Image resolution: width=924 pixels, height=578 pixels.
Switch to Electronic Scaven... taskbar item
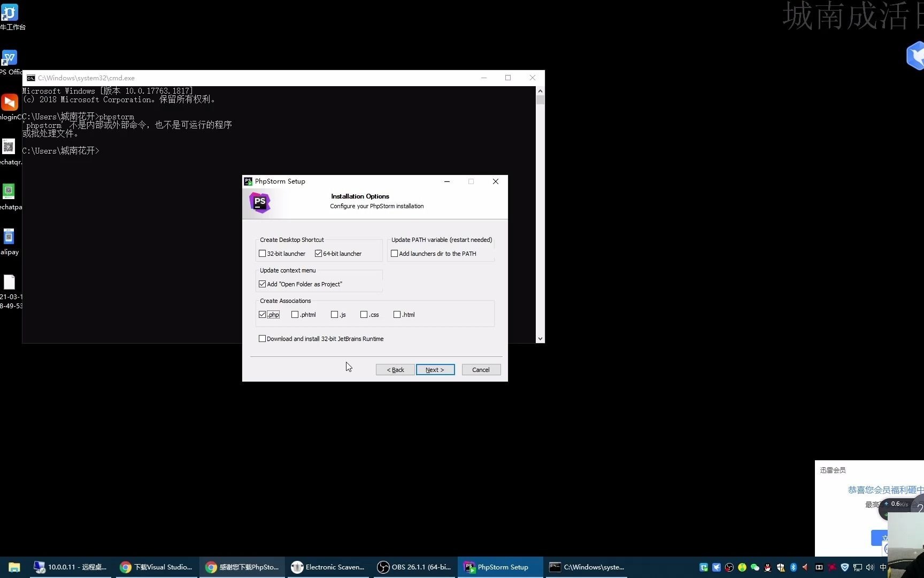(328, 567)
